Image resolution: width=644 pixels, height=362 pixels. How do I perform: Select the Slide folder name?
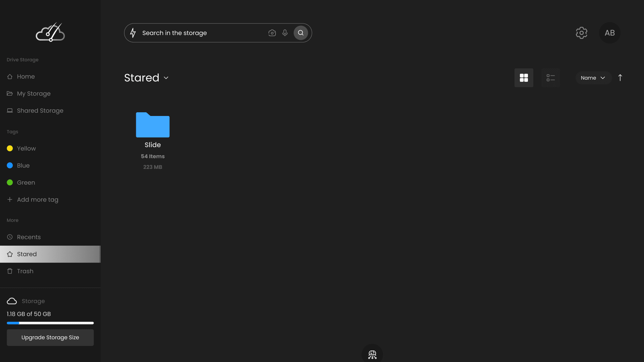[153, 145]
